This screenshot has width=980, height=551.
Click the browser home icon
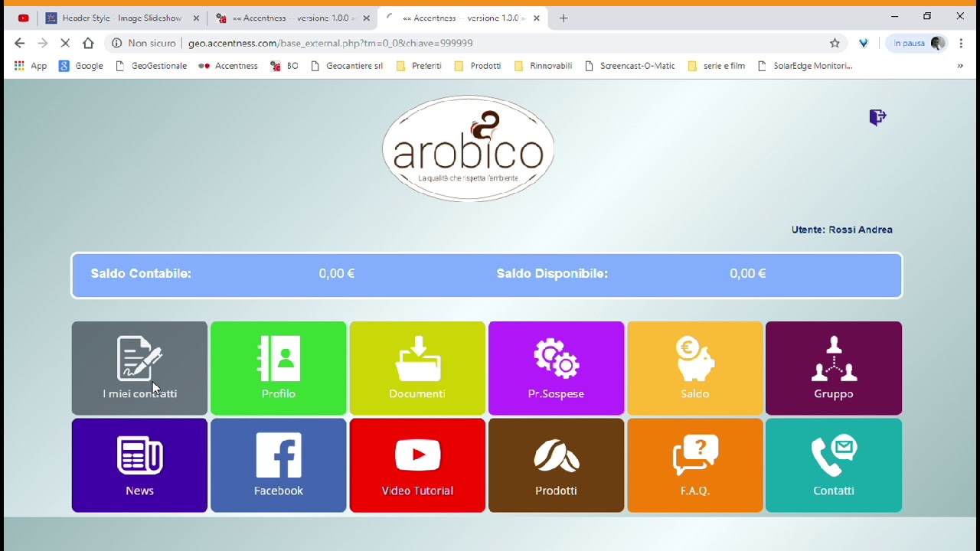pos(88,43)
